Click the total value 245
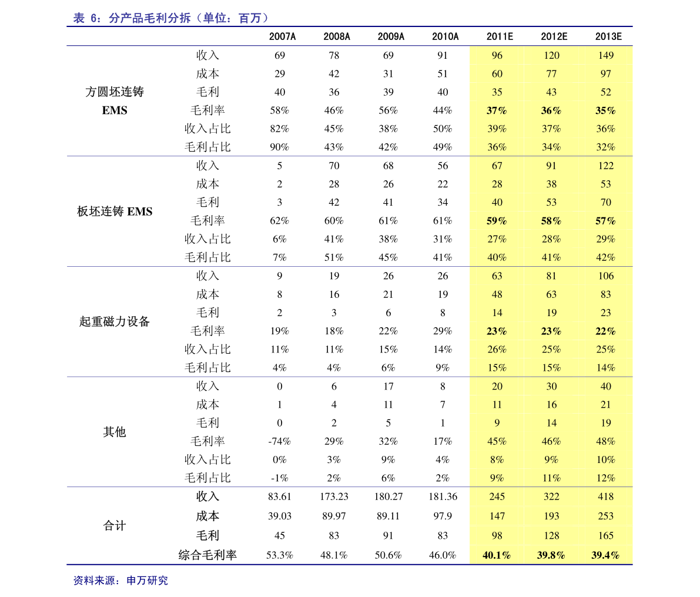700x597 pixels. (x=497, y=497)
